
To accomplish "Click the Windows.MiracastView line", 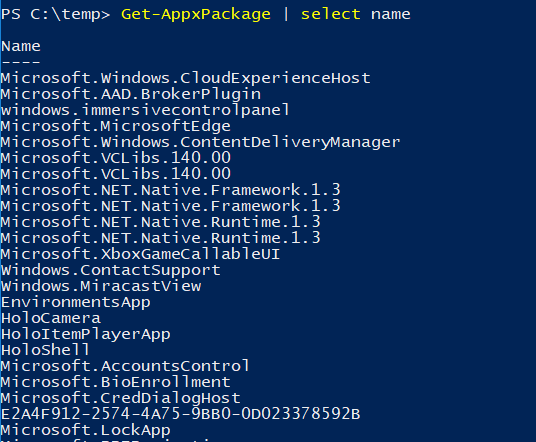I will tap(101, 286).
